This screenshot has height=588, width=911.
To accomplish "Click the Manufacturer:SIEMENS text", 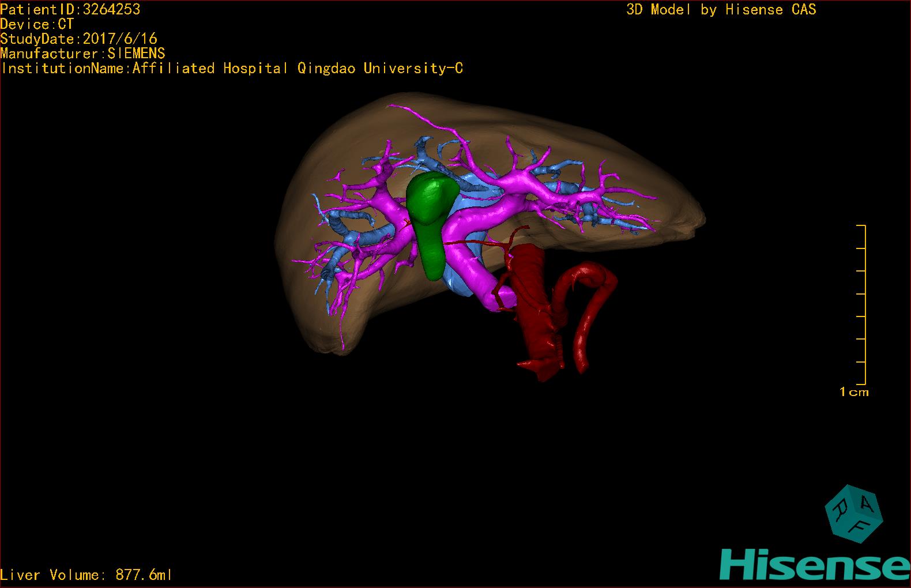I will (82, 54).
